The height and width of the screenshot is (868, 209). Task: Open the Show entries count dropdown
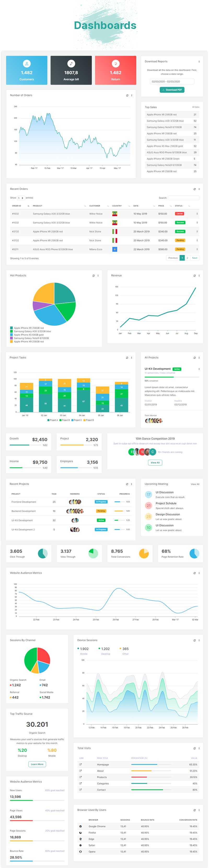(21, 198)
